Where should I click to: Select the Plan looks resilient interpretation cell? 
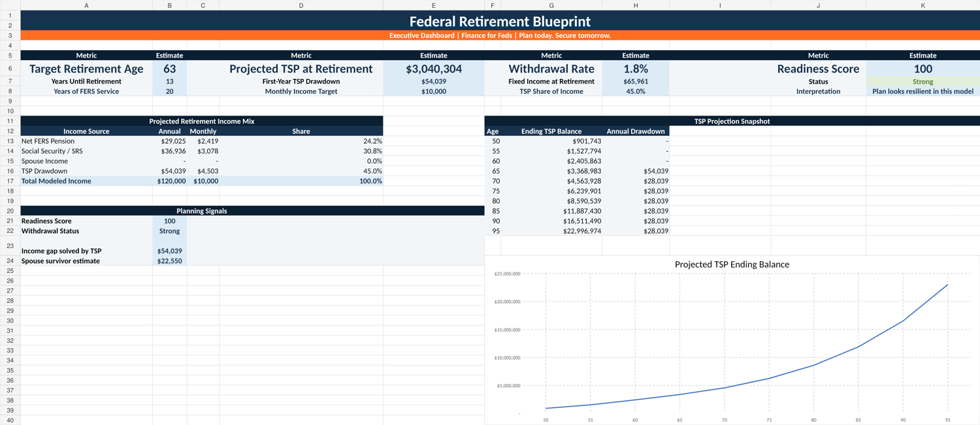tap(923, 91)
